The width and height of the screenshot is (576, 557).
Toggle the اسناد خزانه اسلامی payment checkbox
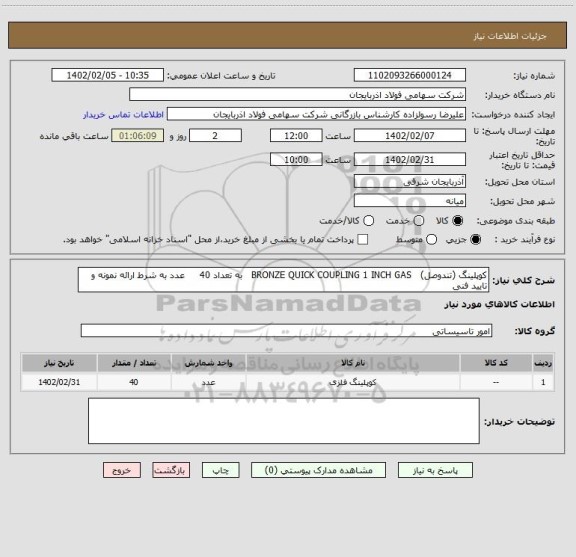click(363, 240)
